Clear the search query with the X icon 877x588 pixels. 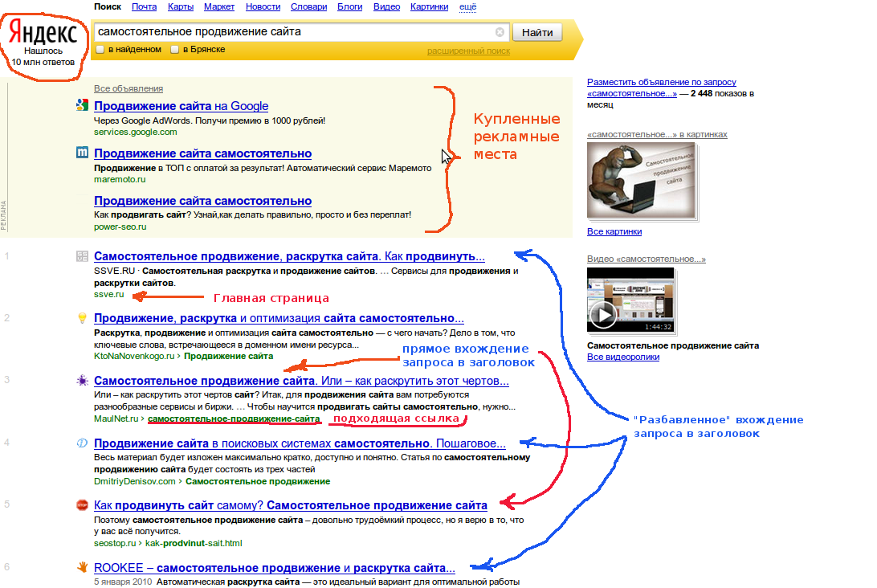pos(500,32)
